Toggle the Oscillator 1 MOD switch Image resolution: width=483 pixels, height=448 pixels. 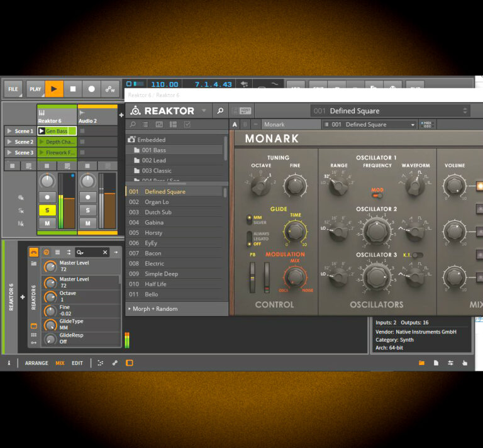point(377,195)
